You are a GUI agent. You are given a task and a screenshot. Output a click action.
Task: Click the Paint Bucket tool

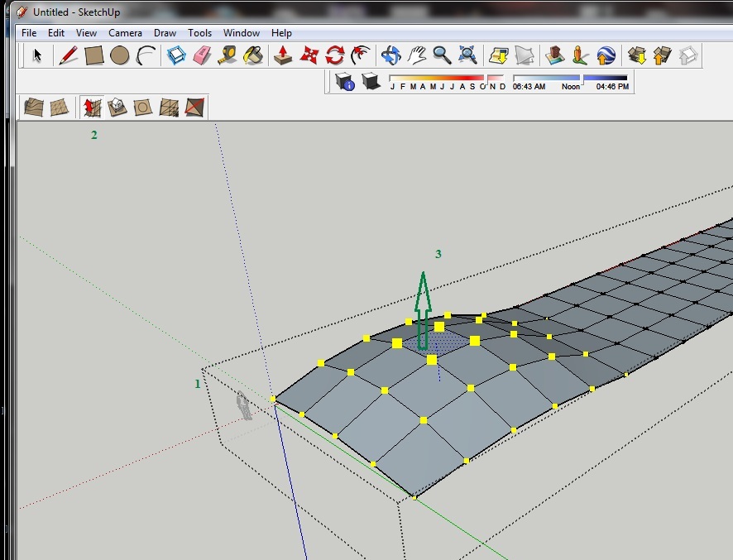[x=254, y=55]
